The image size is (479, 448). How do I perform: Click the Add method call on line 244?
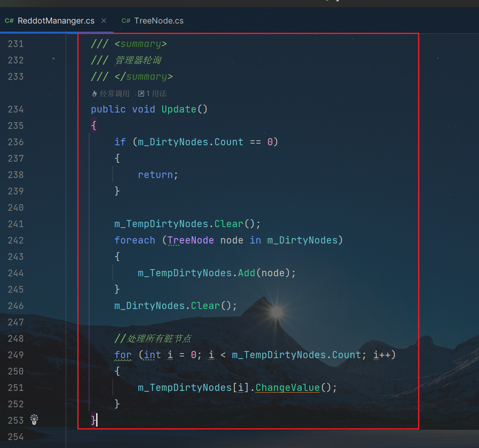point(247,273)
